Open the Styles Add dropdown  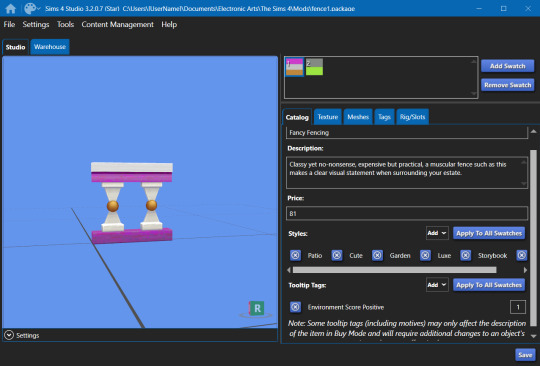pyautogui.click(x=437, y=233)
